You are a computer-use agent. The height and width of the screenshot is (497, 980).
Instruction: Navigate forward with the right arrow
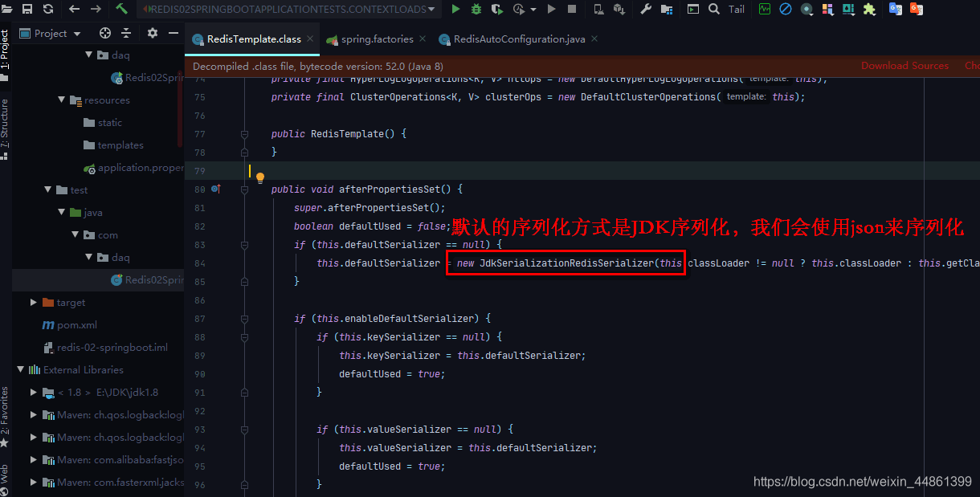tap(96, 10)
